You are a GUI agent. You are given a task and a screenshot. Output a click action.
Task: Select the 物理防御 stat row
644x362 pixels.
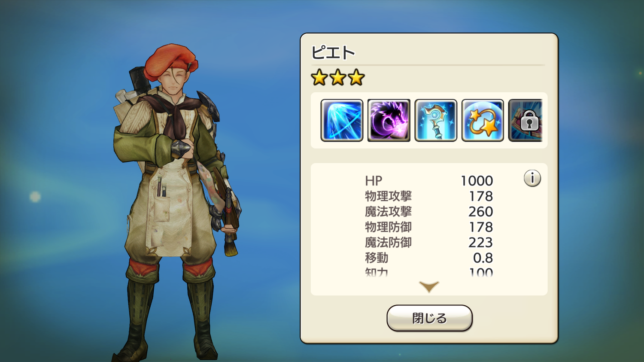pyautogui.click(x=429, y=227)
